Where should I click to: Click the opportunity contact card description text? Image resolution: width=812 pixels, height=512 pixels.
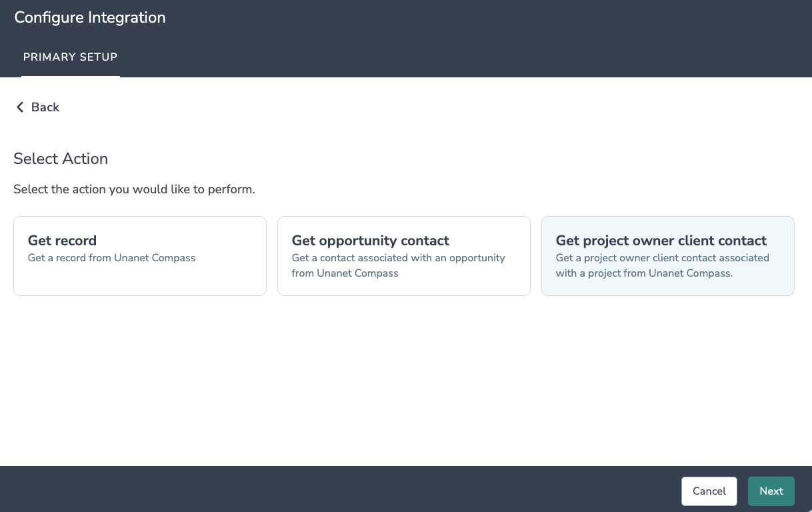398,265
